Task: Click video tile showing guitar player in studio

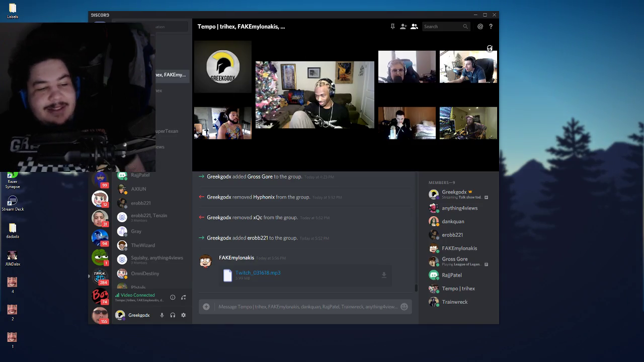Action: (x=468, y=123)
